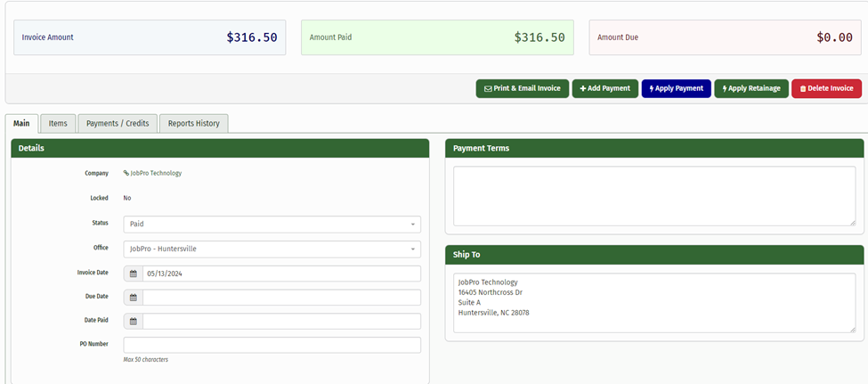Click the blue Apply Payment button
The image size is (868, 384).
click(x=676, y=89)
